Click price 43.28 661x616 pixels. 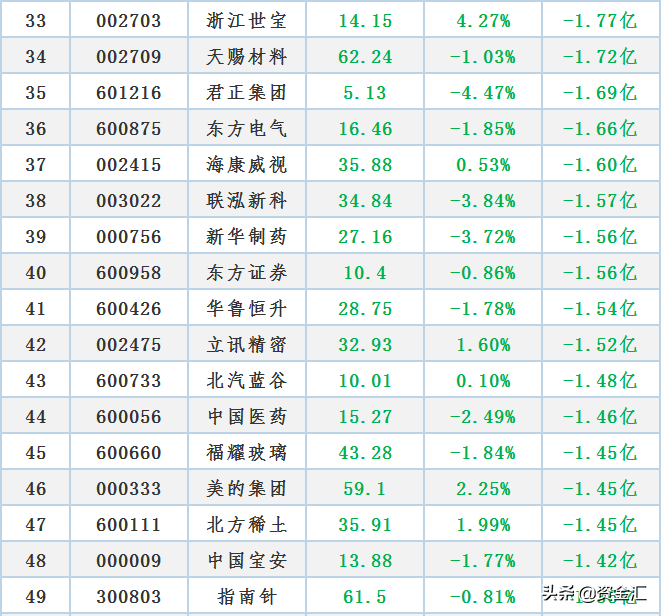coord(365,453)
